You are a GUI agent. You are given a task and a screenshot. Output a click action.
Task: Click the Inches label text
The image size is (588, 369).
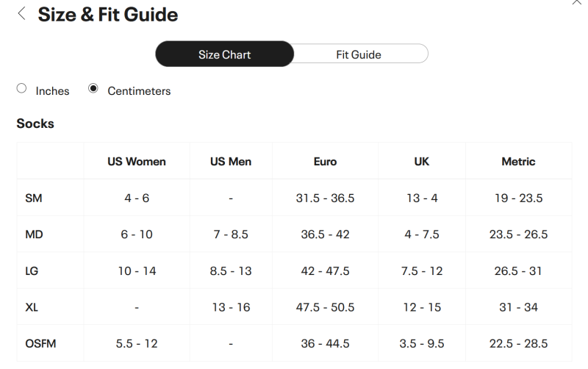tap(52, 91)
